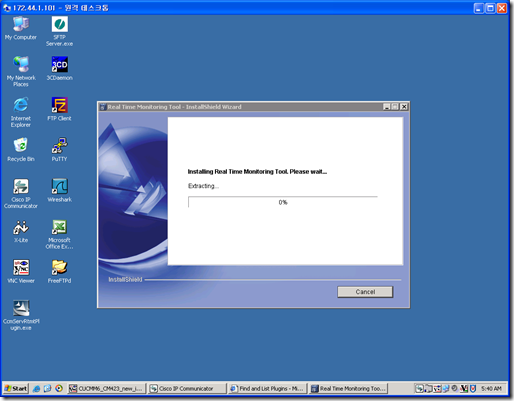Open My Network Places icon
514x401 pixels.
(21, 71)
